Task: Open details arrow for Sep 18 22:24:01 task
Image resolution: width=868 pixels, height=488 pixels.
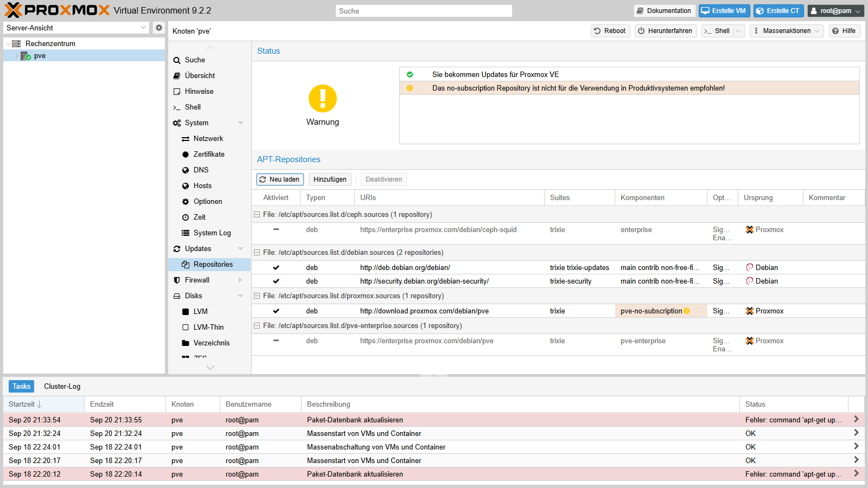Action: click(856, 446)
